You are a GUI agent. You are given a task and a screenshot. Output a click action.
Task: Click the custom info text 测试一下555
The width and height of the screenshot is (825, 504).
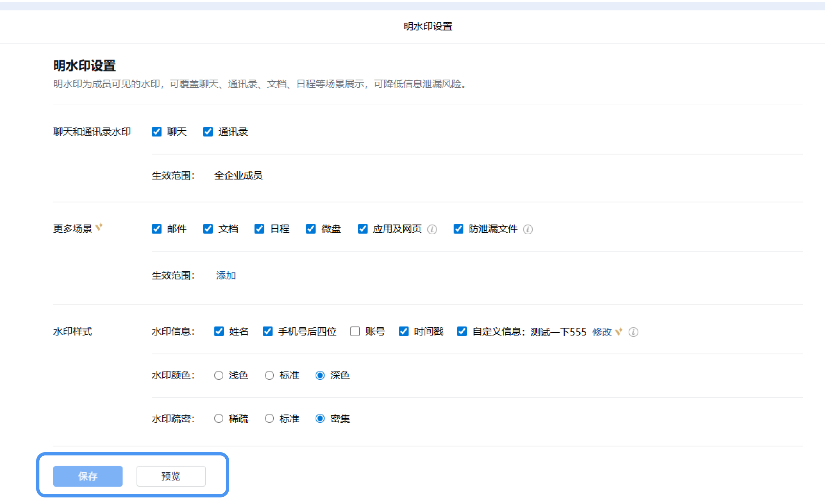[x=558, y=332]
